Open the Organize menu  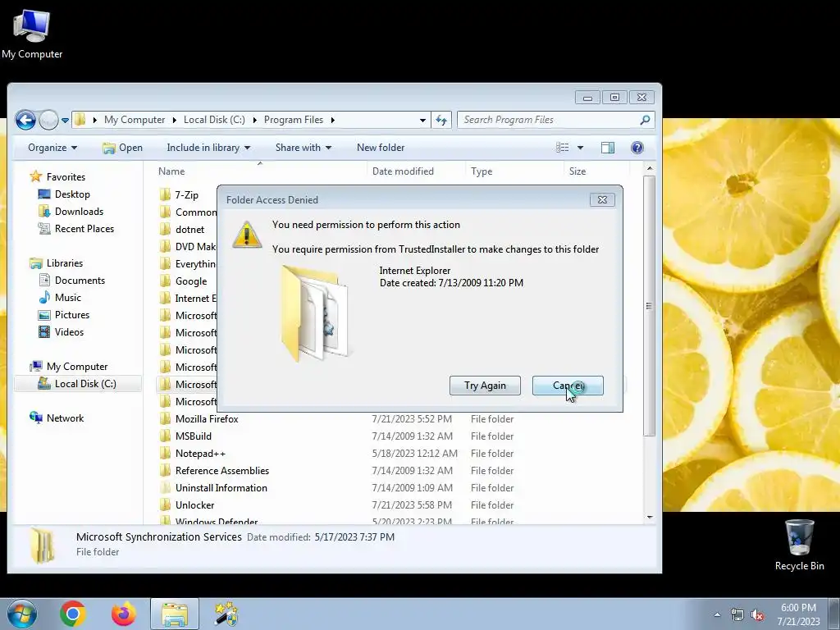click(52, 148)
